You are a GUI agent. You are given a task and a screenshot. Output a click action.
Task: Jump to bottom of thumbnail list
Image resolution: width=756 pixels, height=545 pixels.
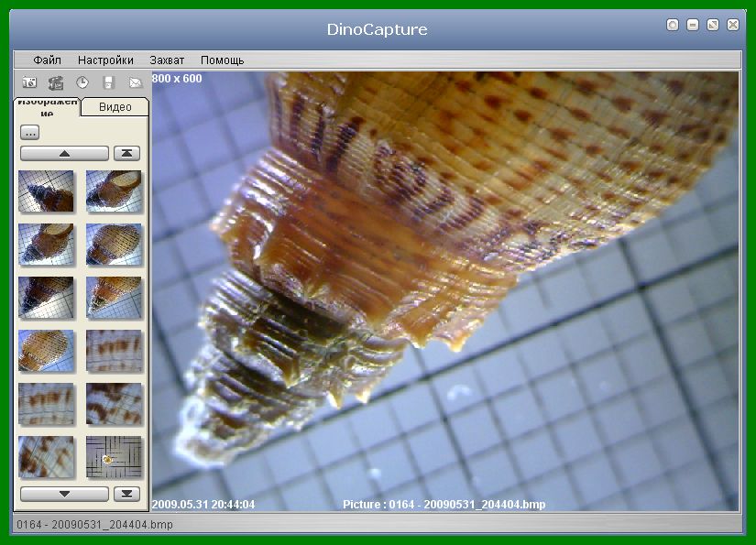[x=126, y=494]
